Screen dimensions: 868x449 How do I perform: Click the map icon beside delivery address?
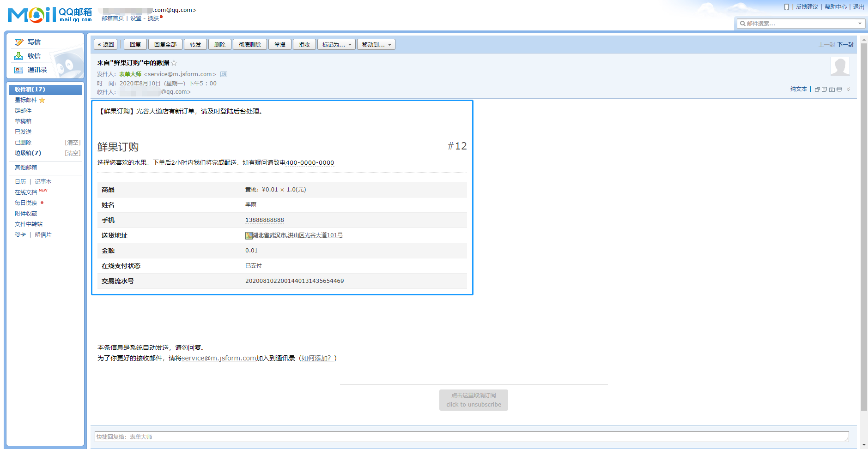tap(249, 236)
